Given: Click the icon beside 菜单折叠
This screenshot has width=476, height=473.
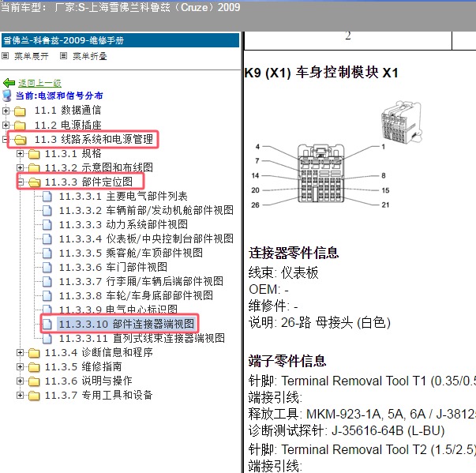Looking at the screenshot, I should pyautogui.click(x=63, y=56).
